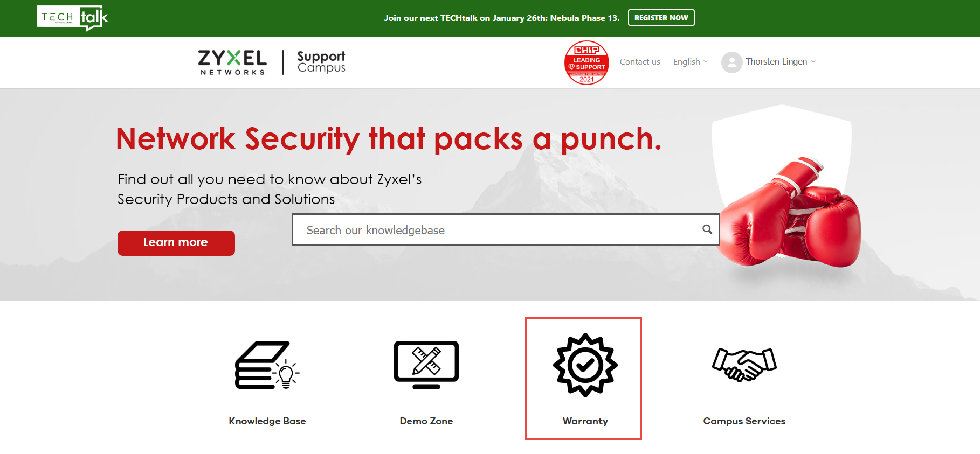980x454 pixels.
Task: Click the Campus Services label
Action: click(x=744, y=421)
